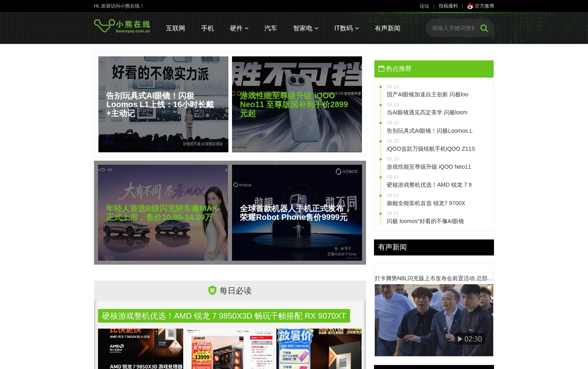Expand the IT数码 dropdown menu
Screen dimensions: 588x369
click(x=346, y=28)
